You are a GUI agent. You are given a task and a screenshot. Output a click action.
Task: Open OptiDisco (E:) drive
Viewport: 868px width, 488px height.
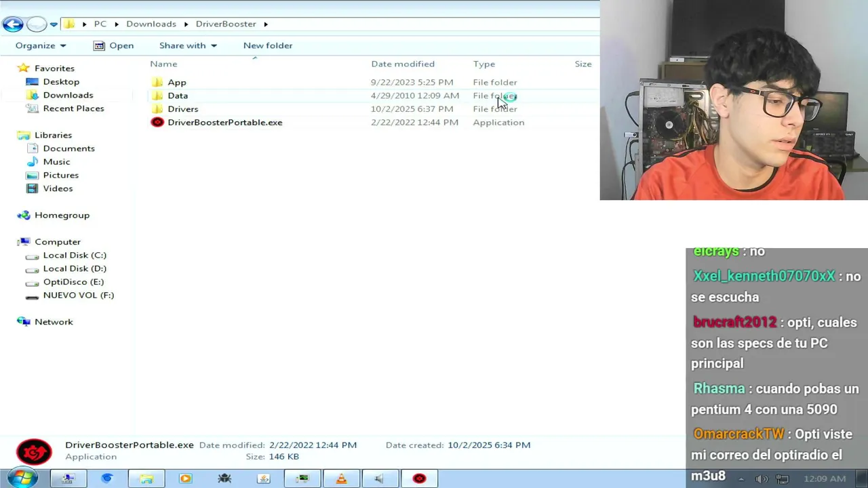73,282
